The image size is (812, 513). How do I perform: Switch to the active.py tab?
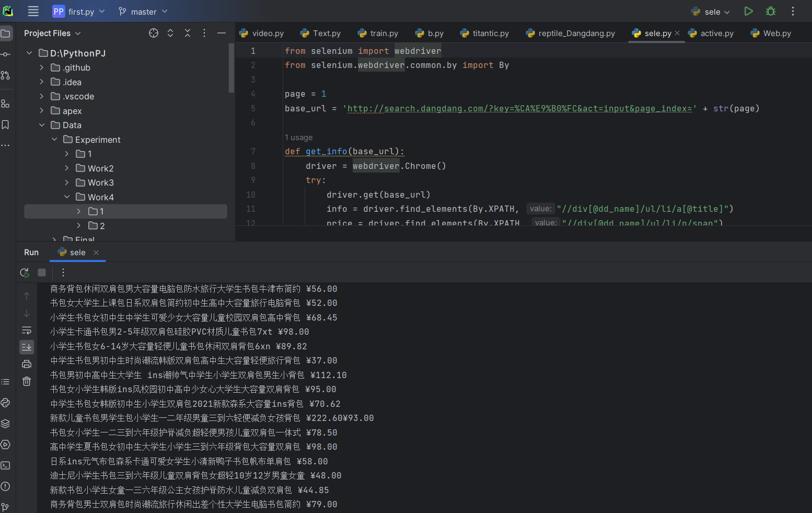(711, 33)
